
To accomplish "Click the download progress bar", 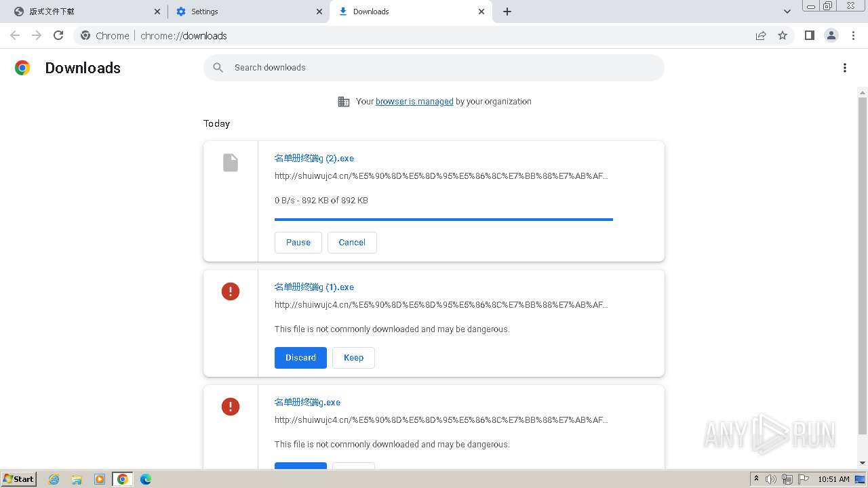I will click(x=443, y=220).
